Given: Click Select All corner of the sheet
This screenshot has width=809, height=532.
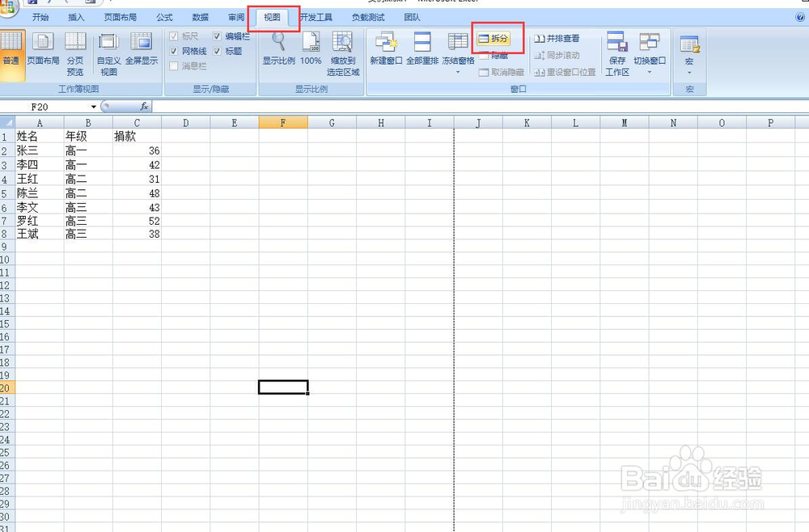Looking at the screenshot, I should point(7,123).
